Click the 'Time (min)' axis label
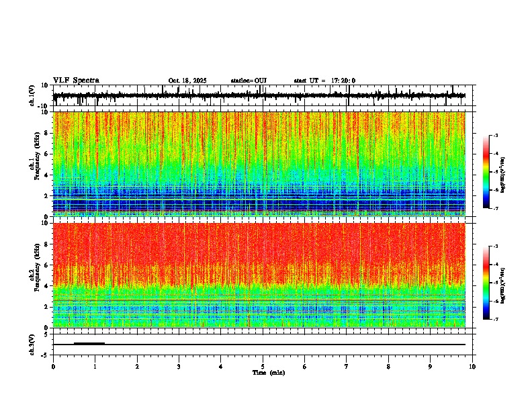This screenshot has height=411, width=532. [269, 373]
